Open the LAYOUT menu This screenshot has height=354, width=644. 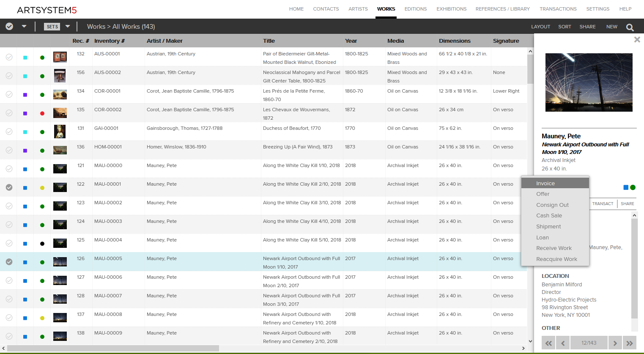coord(540,27)
